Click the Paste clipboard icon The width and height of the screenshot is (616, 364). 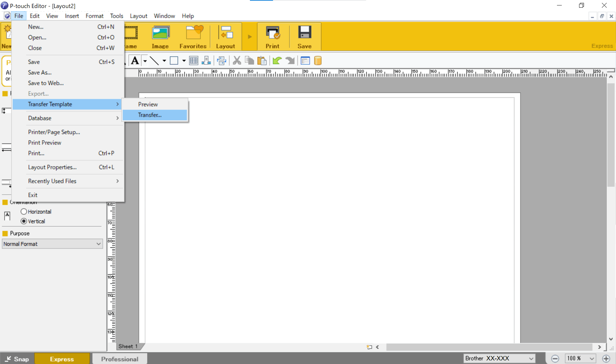(x=262, y=61)
